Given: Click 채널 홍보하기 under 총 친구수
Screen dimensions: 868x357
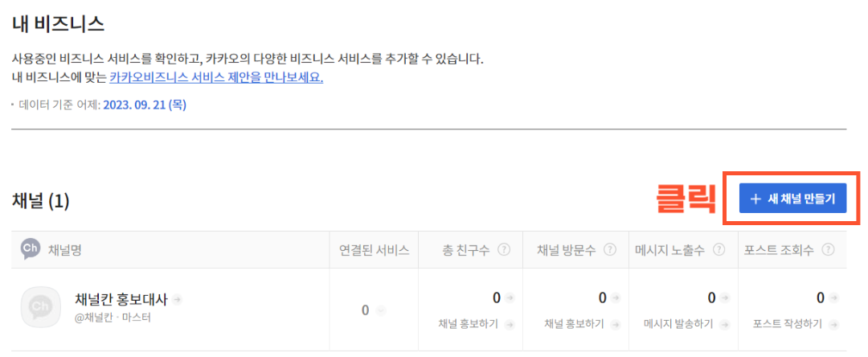Looking at the screenshot, I should tap(469, 324).
